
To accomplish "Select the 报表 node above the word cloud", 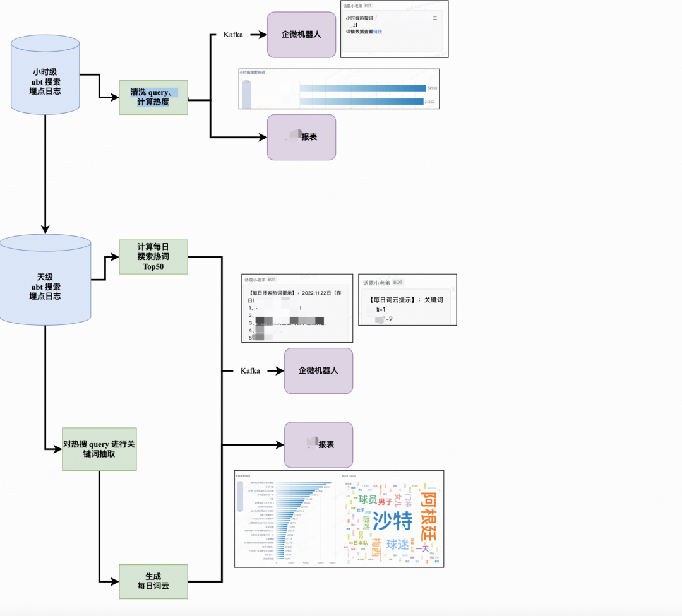I will 318,445.
